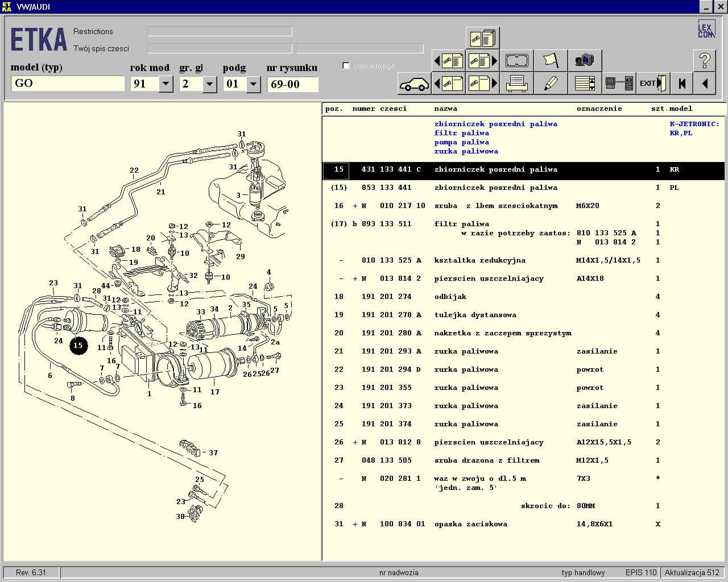The height and width of the screenshot is (582, 728).
Task: Select row 24 rurka paliwowa 191 201 373
Action: click(523, 406)
